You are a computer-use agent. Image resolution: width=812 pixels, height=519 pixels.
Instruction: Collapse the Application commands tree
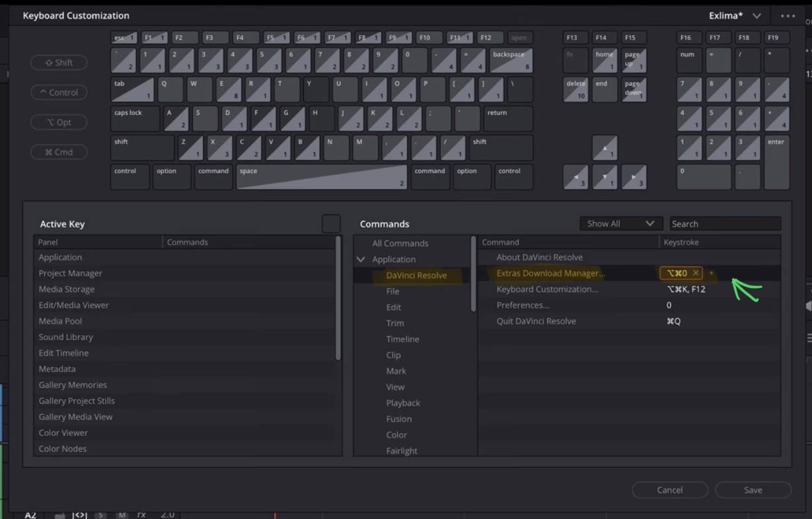[361, 259]
